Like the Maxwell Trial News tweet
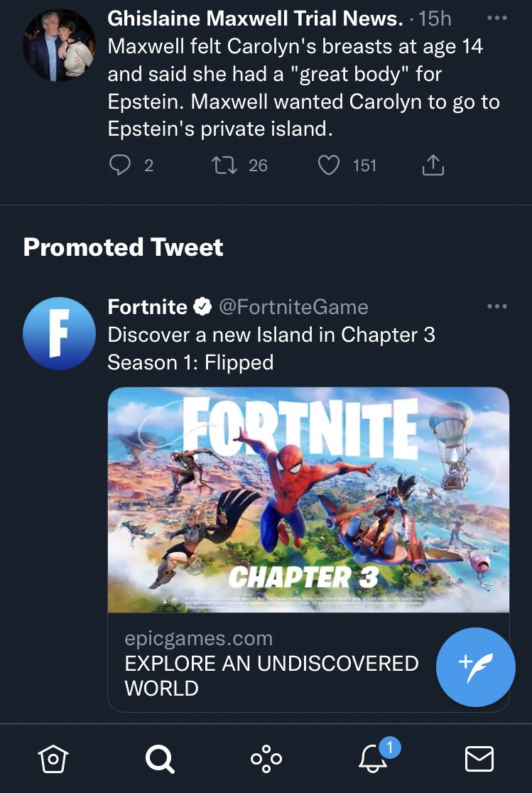This screenshot has width=532, height=793. pyautogui.click(x=328, y=166)
